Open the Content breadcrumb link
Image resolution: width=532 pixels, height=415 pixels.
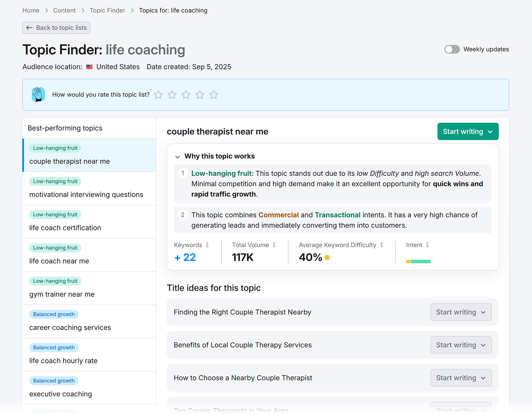click(x=64, y=10)
